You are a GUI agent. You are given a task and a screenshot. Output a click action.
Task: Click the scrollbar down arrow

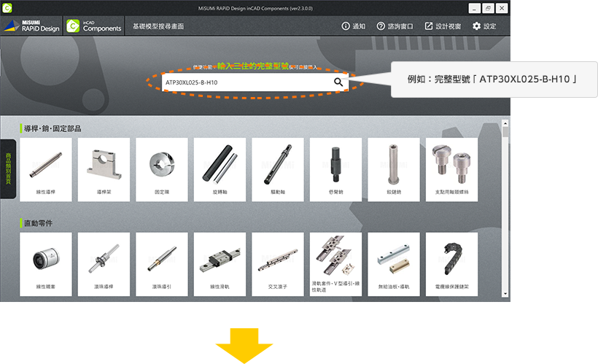(505, 294)
